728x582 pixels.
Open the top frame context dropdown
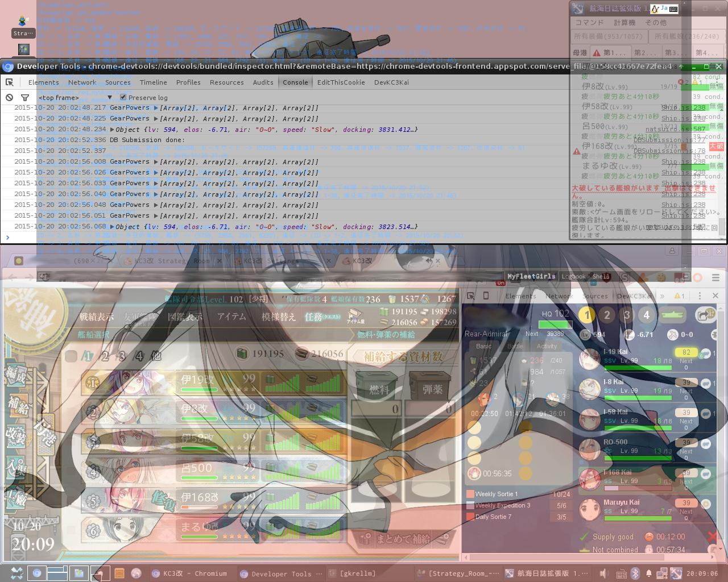pyautogui.click(x=75, y=97)
